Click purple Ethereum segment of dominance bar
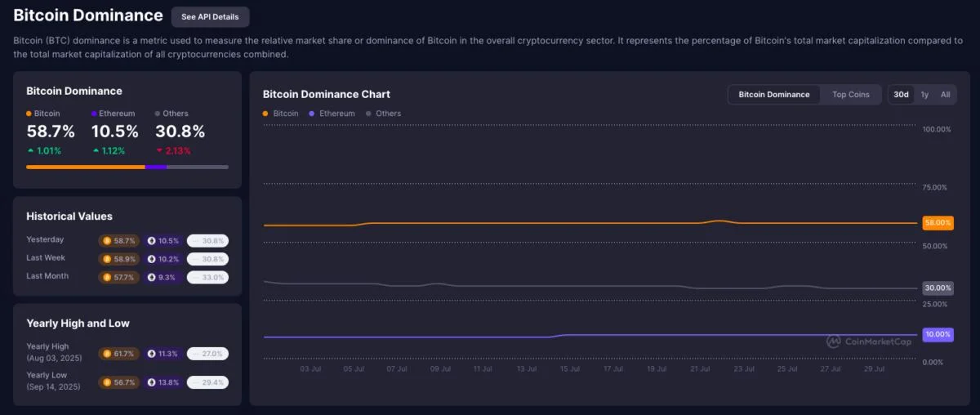Image resolution: width=980 pixels, height=415 pixels. [156, 167]
